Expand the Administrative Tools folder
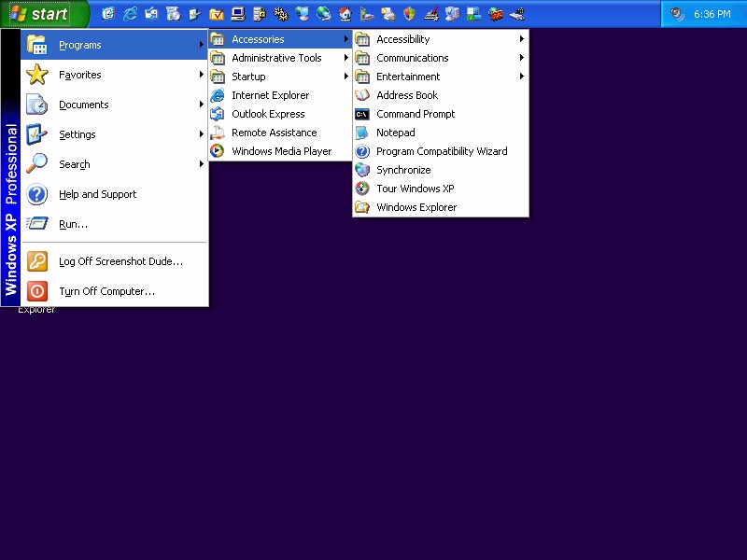This screenshot has height=560, width=747. (276, 58)
